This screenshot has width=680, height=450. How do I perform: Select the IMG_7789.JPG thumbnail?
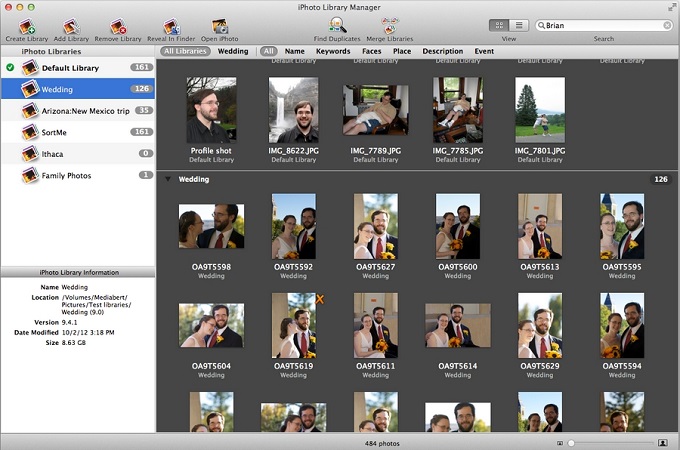376,110
